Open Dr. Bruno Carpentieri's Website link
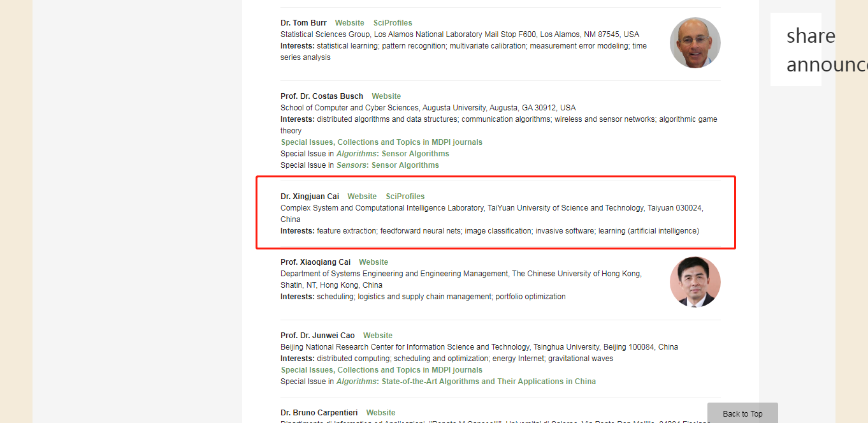868x423 pixels. click(x=381, y=413)
